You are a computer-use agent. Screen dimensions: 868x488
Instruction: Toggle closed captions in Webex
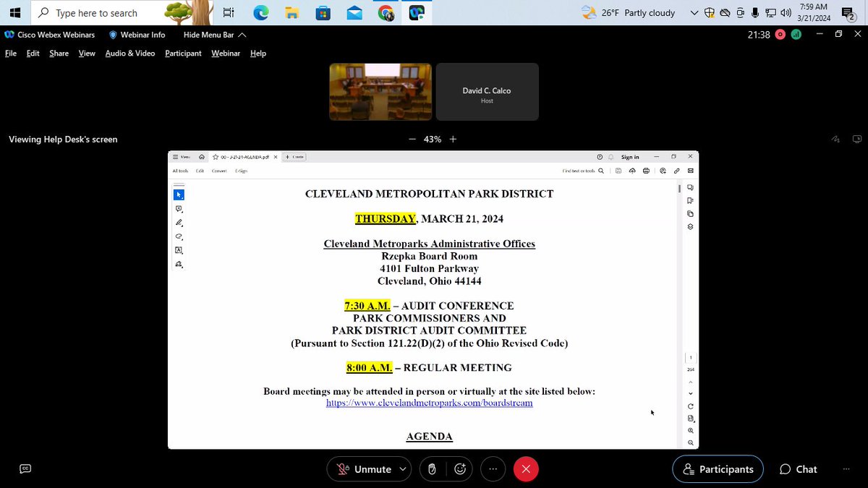(x=25, y=468)
